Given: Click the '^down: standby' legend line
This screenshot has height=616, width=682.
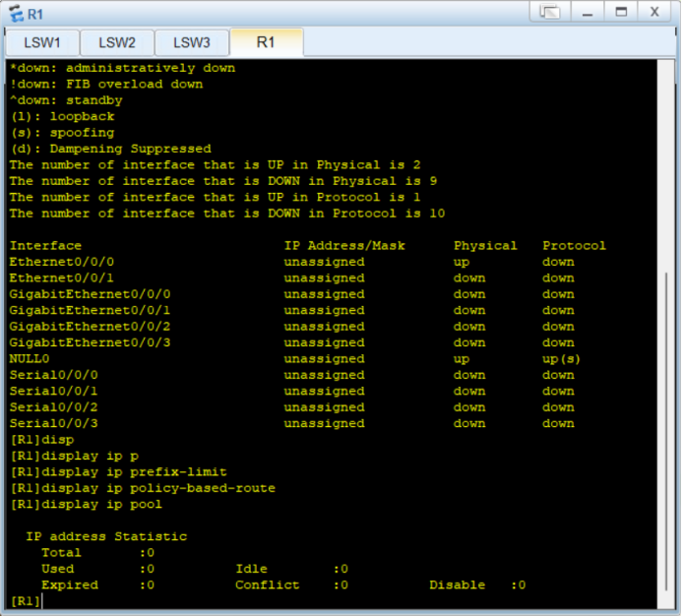Looking at the screenshot, I should pyautogui.click(x=66, y=100).
